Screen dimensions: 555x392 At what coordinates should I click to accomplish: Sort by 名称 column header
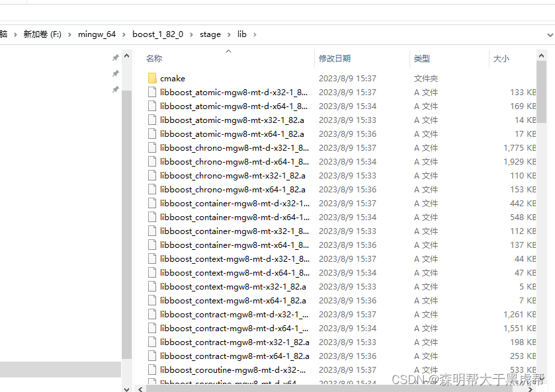coord(154,58)
